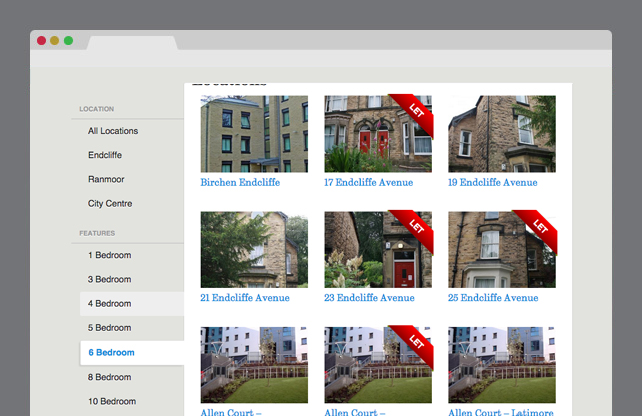Select the 3 Bedroom feature filter
Screen dimensions: 642x416
[x=110, y=279]
